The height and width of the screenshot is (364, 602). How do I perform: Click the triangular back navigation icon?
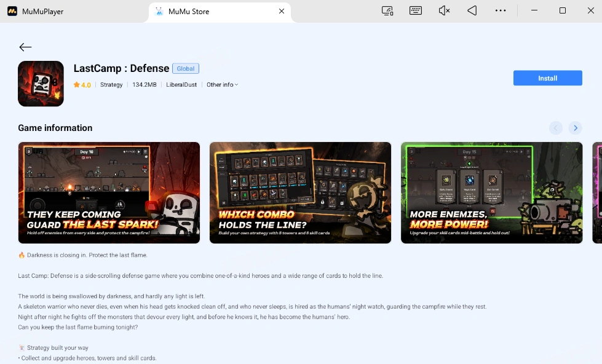tap(472, 10)
